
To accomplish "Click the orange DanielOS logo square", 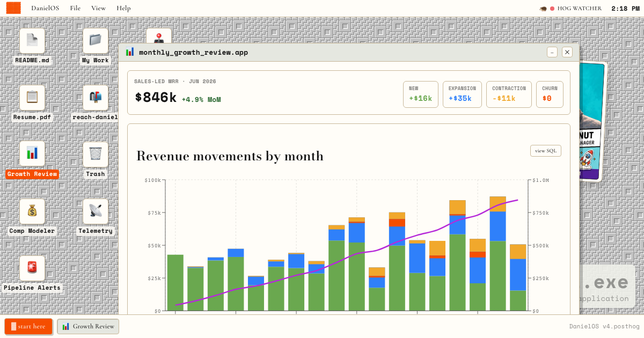I will pyautogui.click(x=13, y=8).
